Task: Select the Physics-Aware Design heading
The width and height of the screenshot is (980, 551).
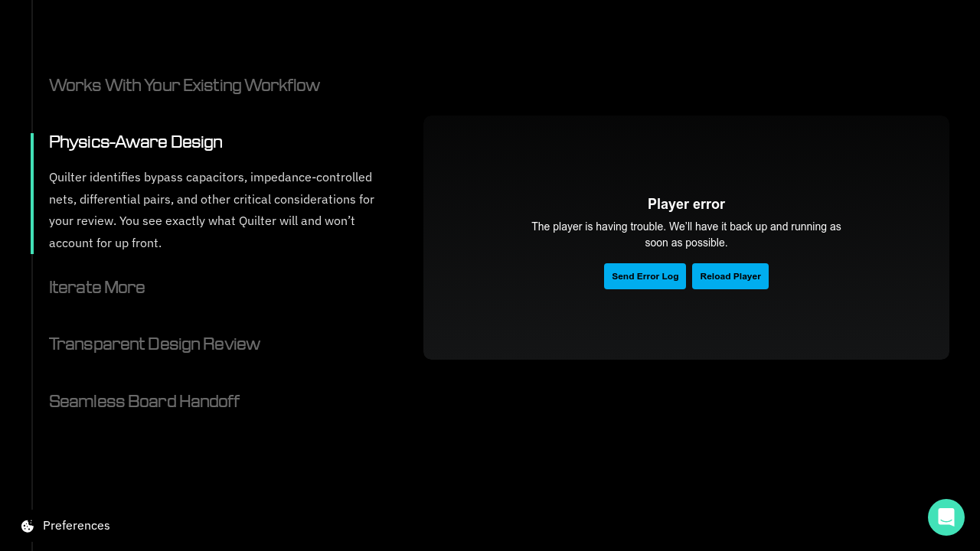Action: point(136,142)
